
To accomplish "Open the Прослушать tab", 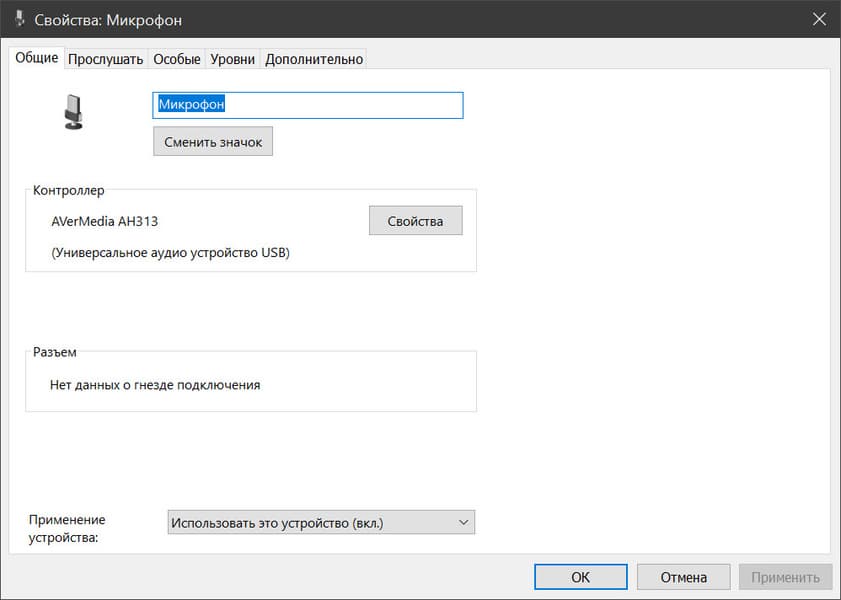I will coord(106,59).
